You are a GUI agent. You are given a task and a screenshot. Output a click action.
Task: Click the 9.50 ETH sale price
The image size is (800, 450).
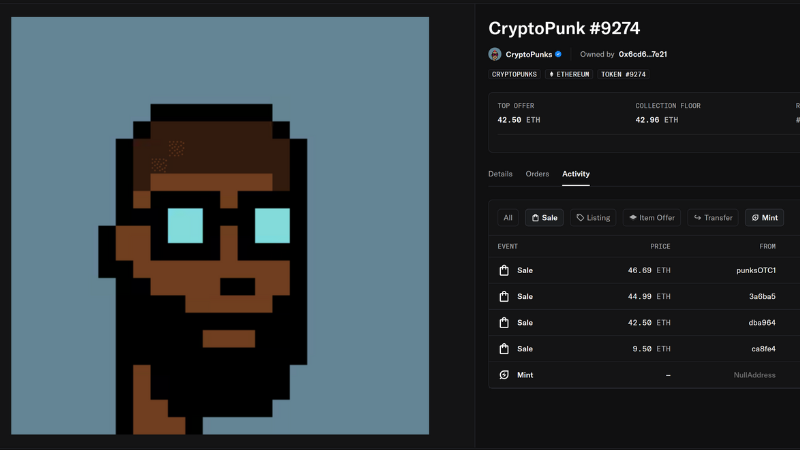point(652,348)
